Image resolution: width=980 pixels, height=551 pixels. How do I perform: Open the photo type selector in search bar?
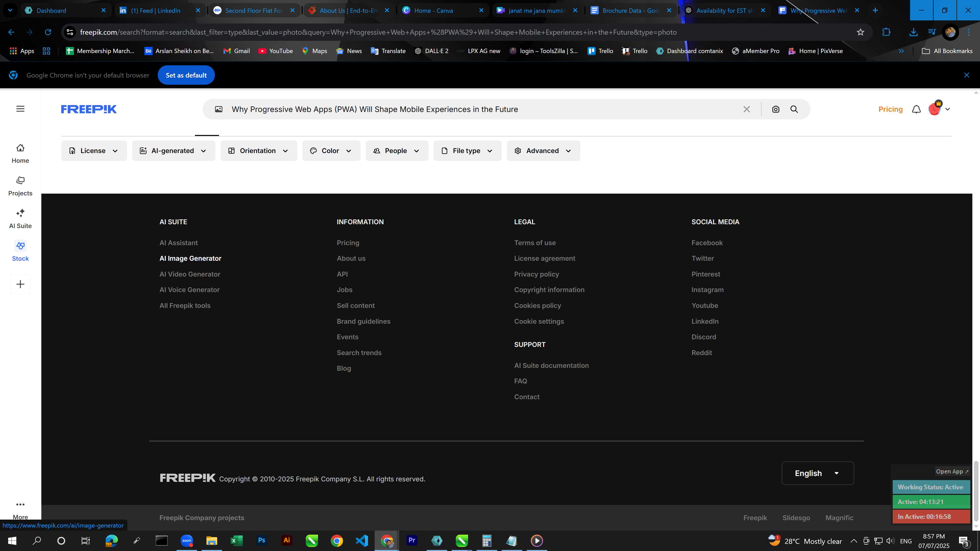pos(219,109)
